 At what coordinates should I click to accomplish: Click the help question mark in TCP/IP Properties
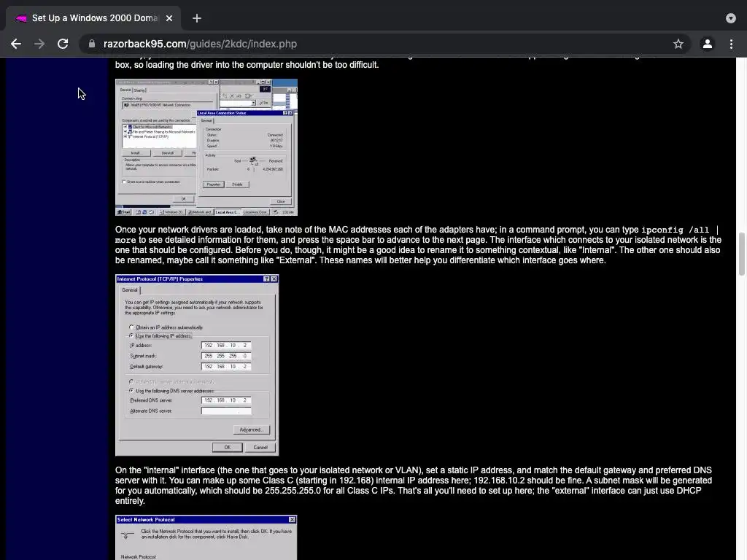[x=266, y=279]
